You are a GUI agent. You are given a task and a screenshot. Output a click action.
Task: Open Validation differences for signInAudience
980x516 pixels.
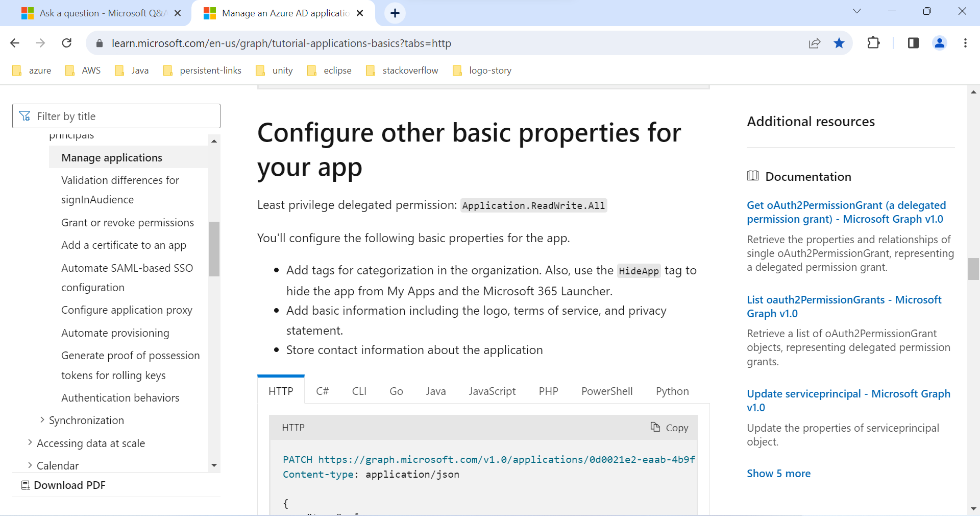pyautogui.click(x=120, y=190)
